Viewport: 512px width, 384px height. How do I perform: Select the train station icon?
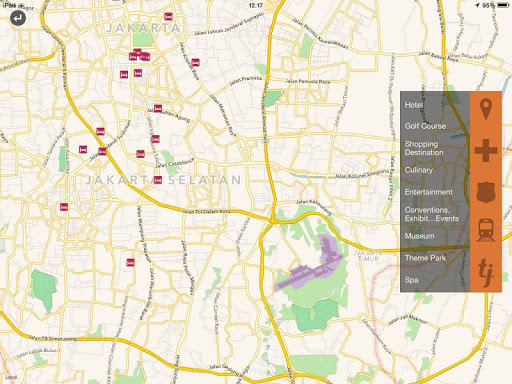486,230
